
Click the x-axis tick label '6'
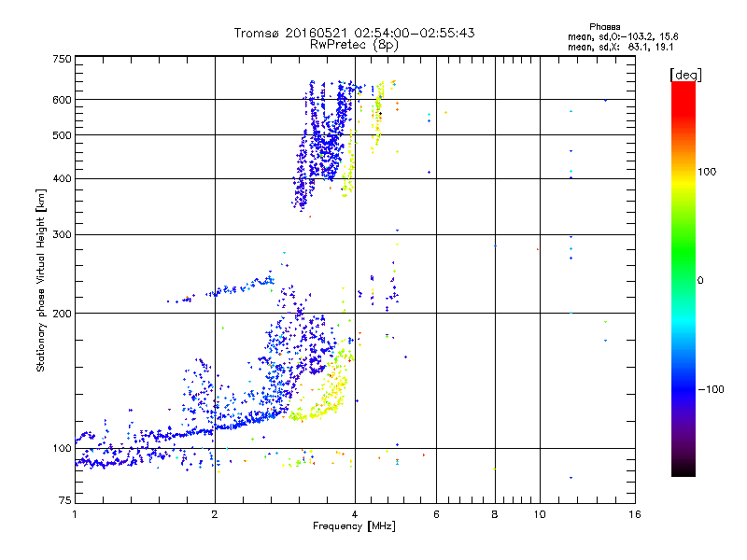point(436,514)
